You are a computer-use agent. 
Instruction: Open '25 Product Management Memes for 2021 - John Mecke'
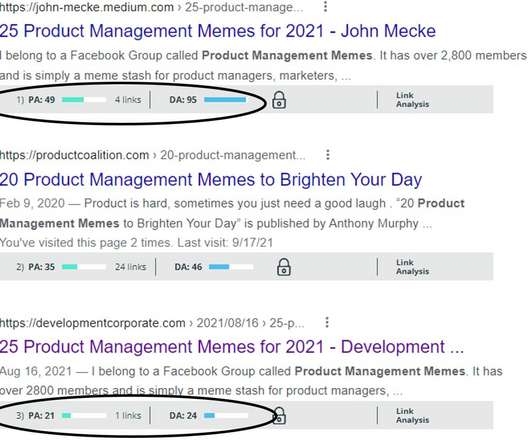[x=218, y=31]
